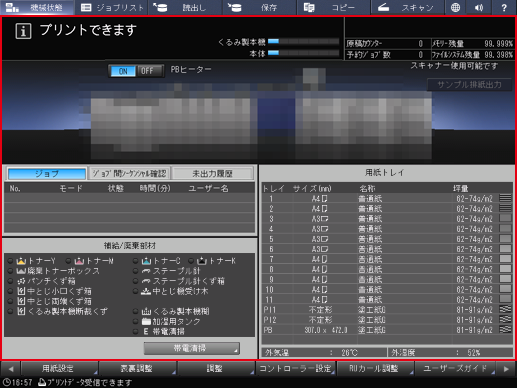
Task: Click the E icon beside 帯電清掃
Action: pyautogui.click(x=146, y=332)
